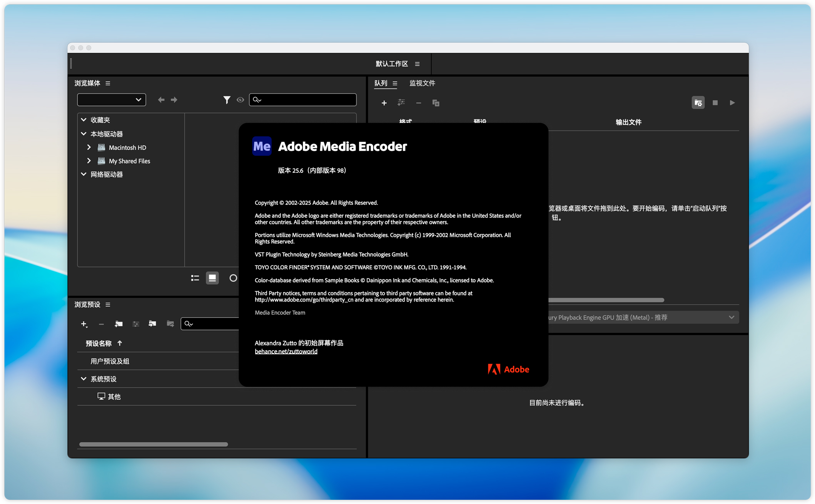
Task: Switch media browser to list view
Action: tap(195, 278)
